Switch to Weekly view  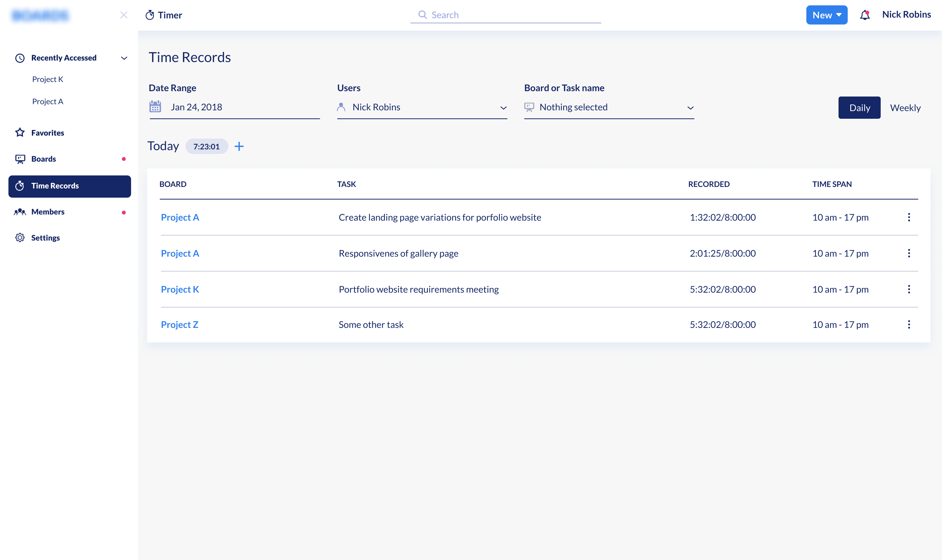(x=905, y=108)
